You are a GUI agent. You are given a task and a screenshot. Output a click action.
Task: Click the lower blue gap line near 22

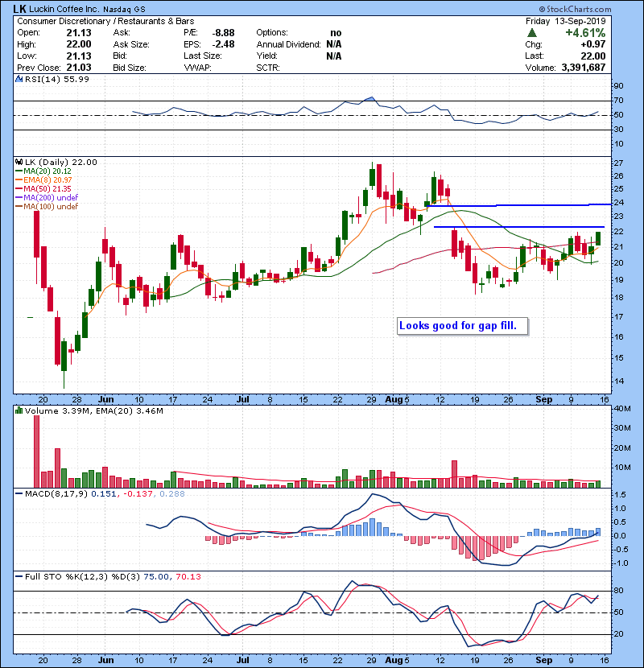click(518, 227)
